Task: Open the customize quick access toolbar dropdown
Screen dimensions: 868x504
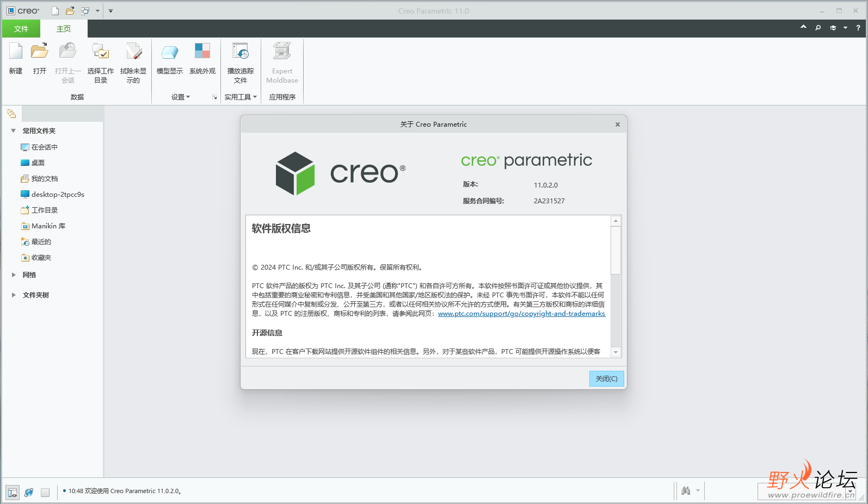Action: 110,11
